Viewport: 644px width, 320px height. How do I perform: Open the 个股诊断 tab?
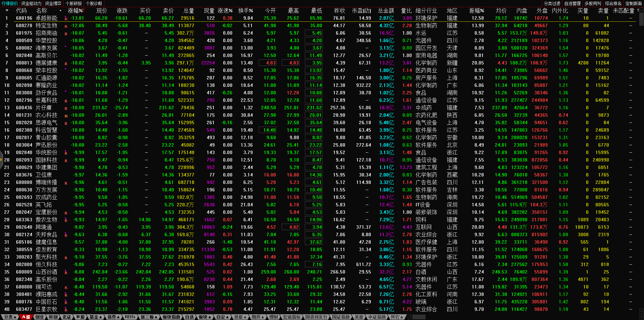[94, 3]
